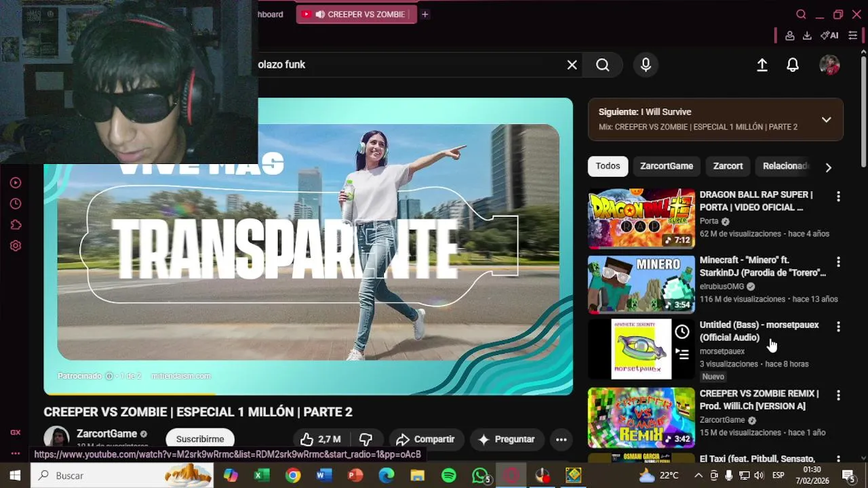Select the Zarcort filter chip
This screenshot has width=868, height=488.
[728, 166]
